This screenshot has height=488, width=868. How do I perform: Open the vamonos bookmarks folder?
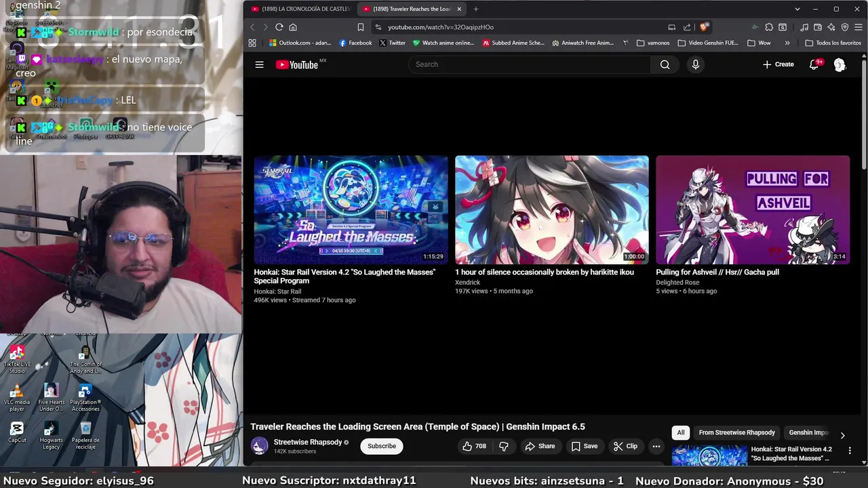point(653,43)
